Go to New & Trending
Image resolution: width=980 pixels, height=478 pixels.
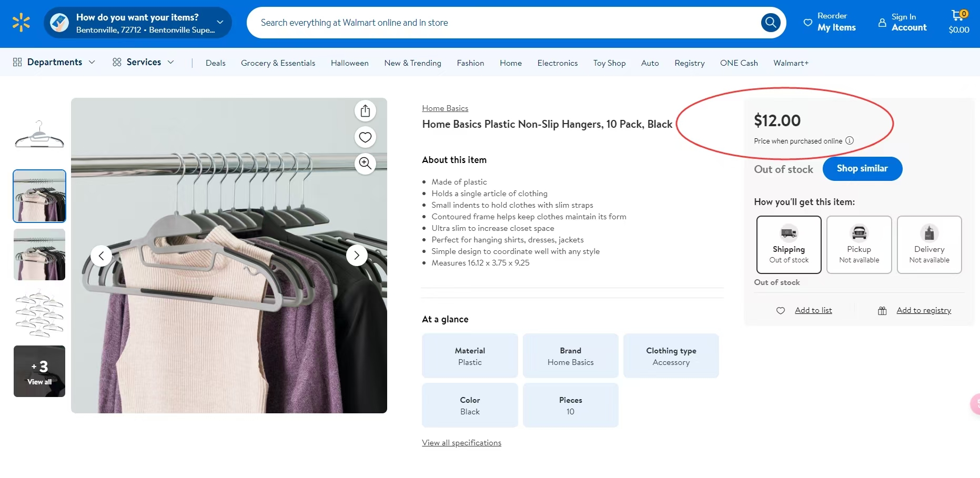413,63
